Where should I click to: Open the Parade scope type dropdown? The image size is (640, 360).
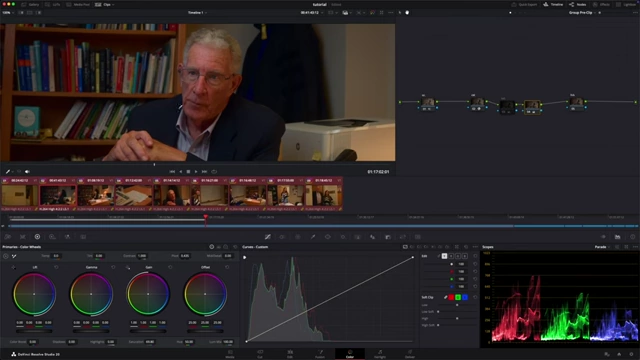coord(602,247)
